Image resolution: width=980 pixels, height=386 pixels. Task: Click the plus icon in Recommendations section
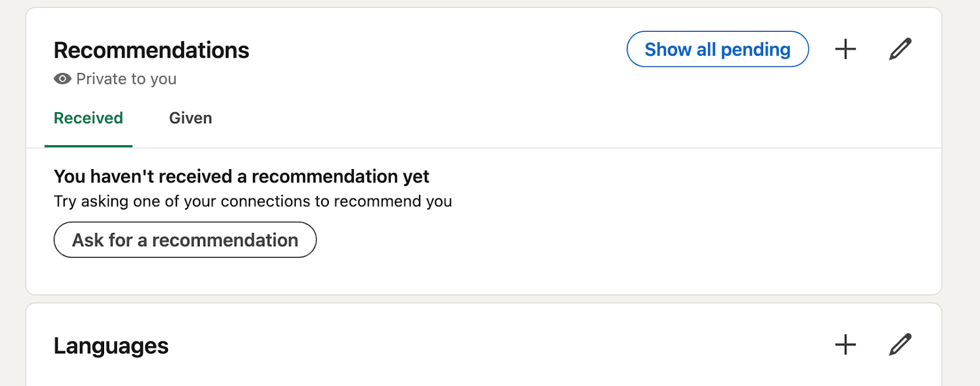(x=845, y=48)
